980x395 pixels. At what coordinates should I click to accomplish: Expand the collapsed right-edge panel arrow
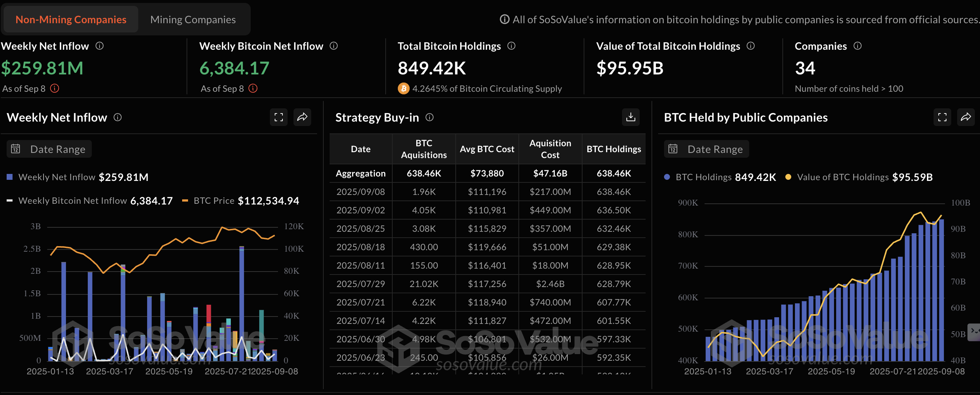point(976,333)
